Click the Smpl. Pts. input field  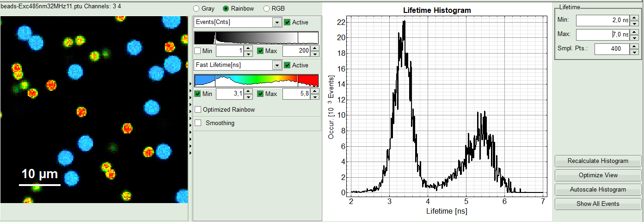point(611,49)
